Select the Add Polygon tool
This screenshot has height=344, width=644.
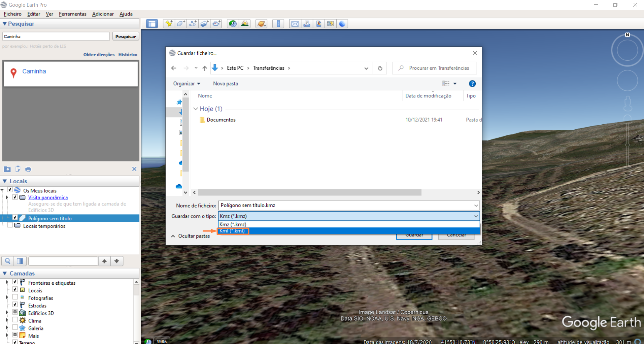click(181, 24)
